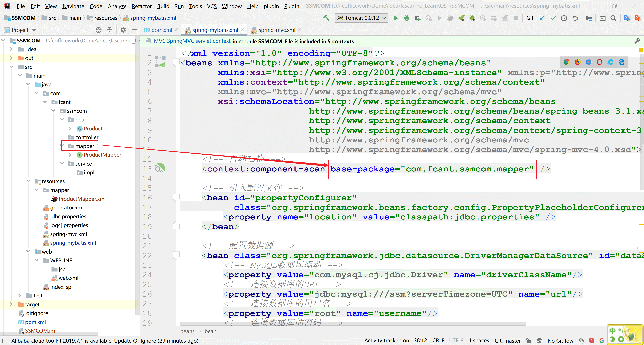Click the Search Everywhere magnifier icon
Screen dimensions: 644x345
click(613, 18)
